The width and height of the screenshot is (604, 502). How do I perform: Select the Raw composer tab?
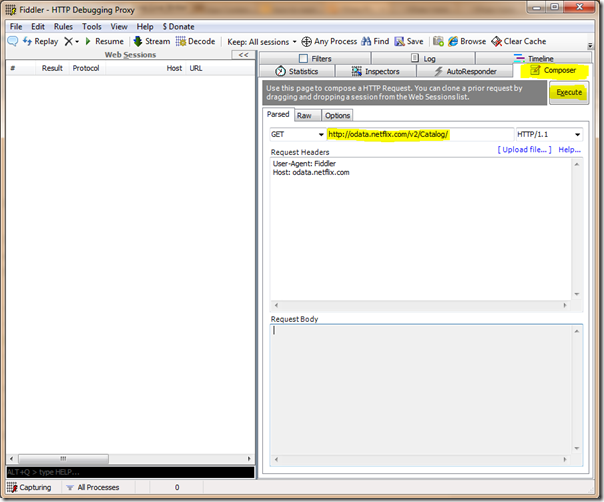click(304, 116)
